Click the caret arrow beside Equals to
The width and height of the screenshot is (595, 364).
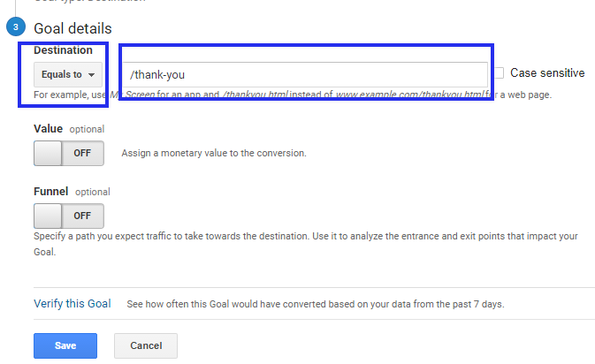click(91, 75)
